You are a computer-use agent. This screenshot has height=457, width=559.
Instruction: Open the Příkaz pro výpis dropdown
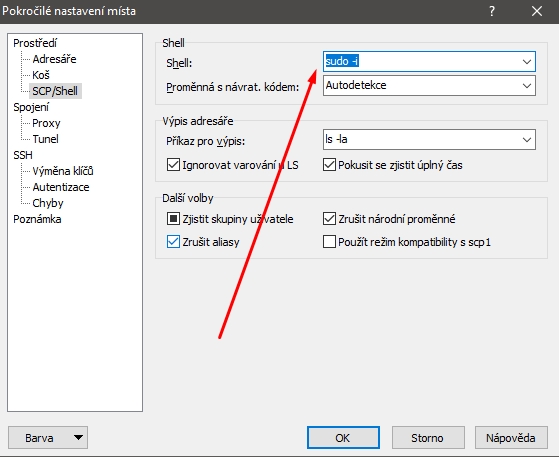point(527,139)
